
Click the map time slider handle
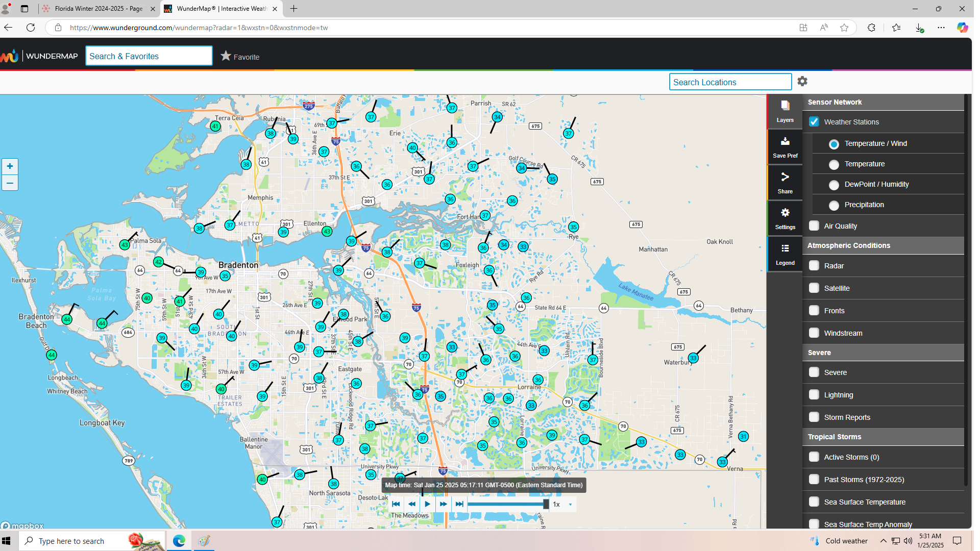point(546,504)
